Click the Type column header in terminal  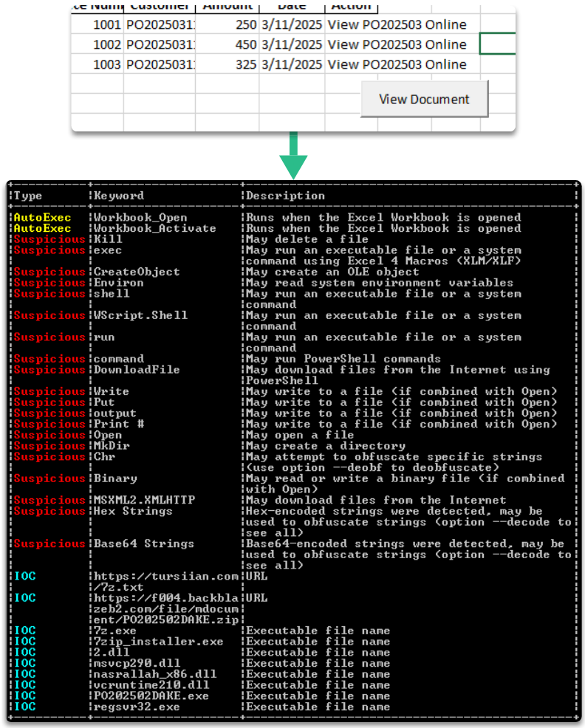click(28, 196)
